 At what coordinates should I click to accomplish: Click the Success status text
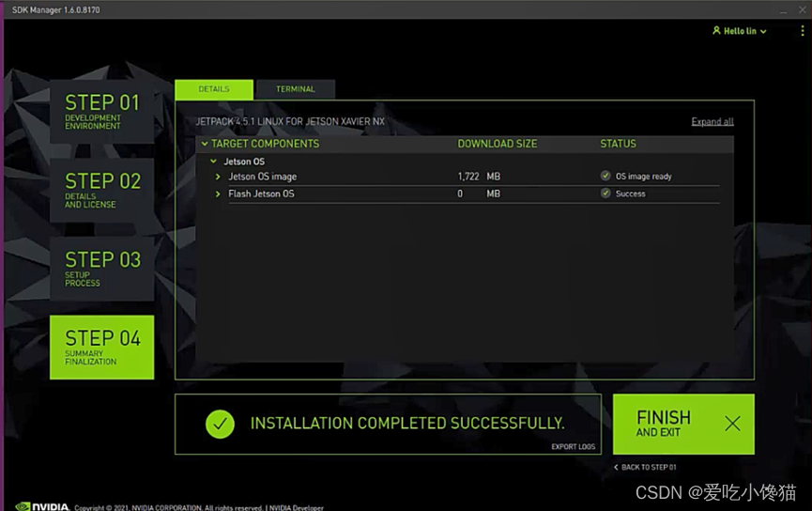click(630, 194)
